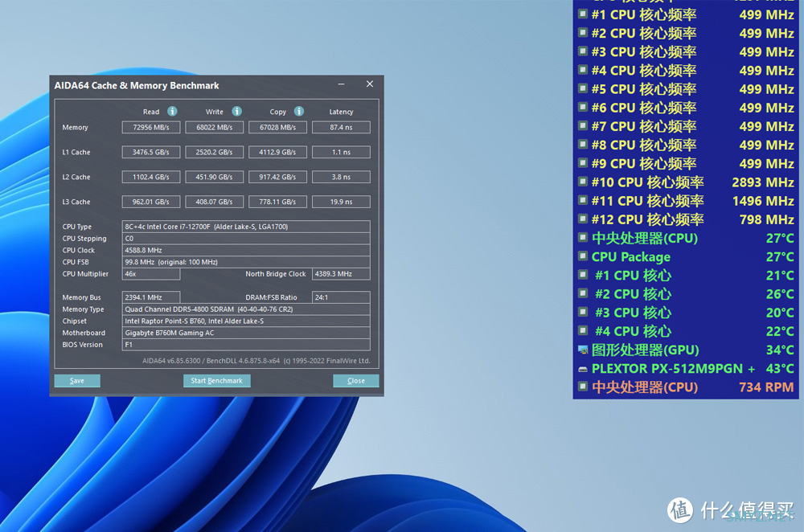Screen dimensions: 804x532
Task: Click the Copy info icon
Action: coord(299,111)
